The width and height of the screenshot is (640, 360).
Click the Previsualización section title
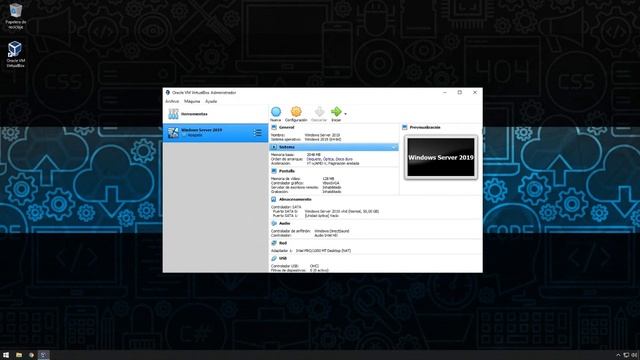pyautogui.click(x=425, y=127)
